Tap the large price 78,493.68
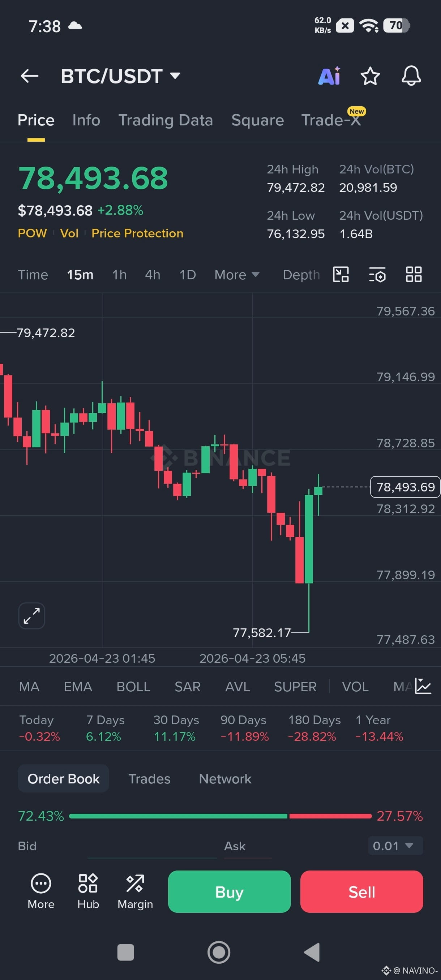441x980 pixels. coord(93,178)
